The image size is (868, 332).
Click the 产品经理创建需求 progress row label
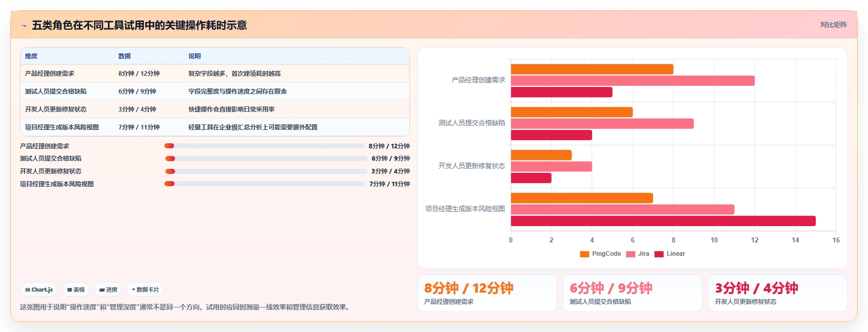(x=45, y=146)
